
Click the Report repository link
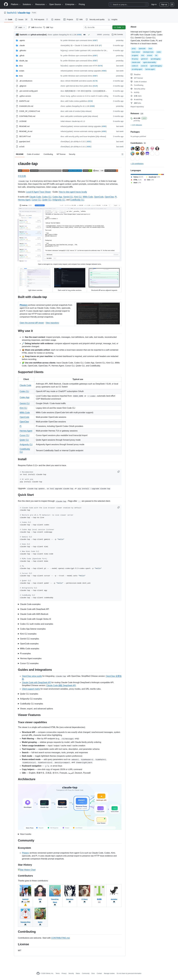(137, 107)
